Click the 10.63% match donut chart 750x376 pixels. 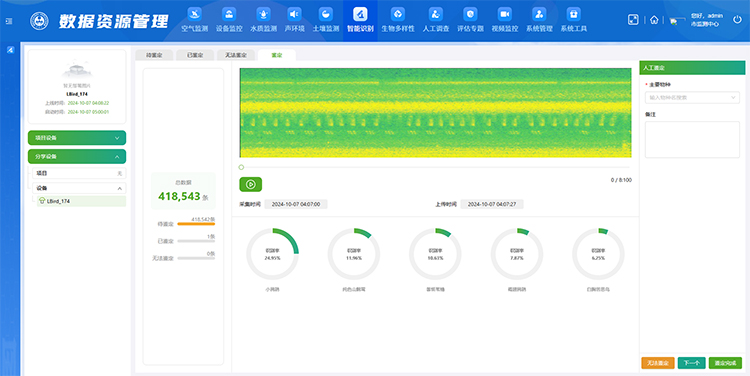(x=435, y=254)
